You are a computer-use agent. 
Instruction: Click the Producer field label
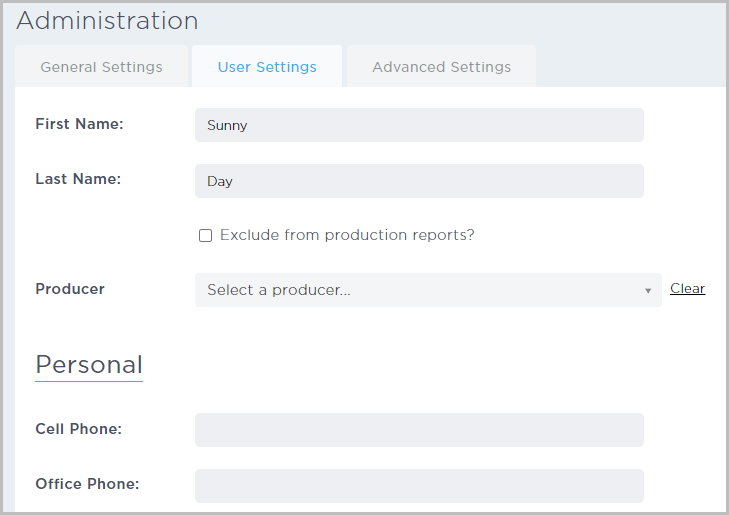coord(70,289)
